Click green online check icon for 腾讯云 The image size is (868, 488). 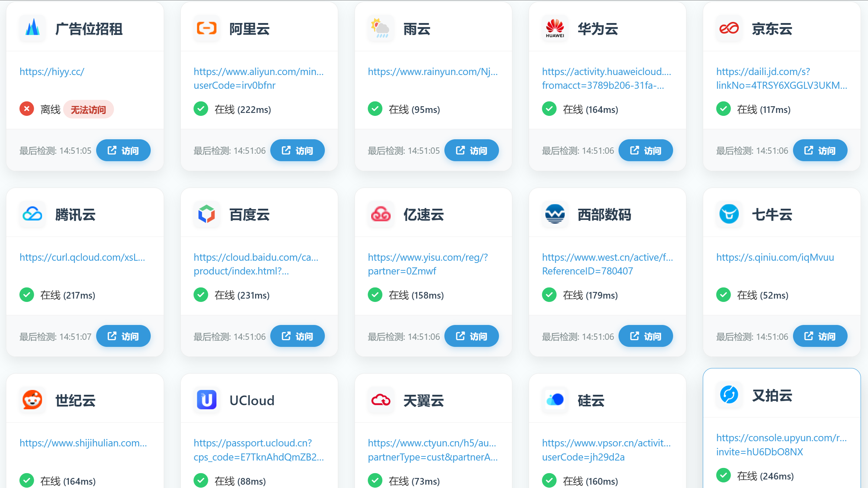coord(27,295)
